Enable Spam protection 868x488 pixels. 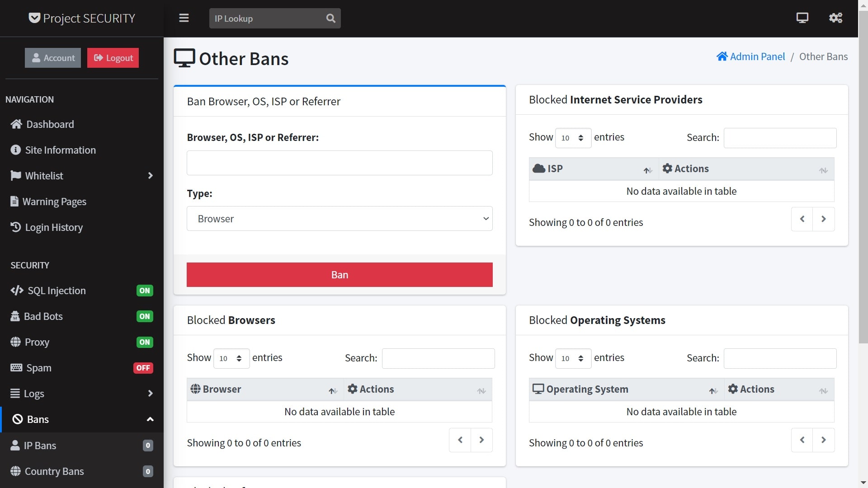pos(143,368)
